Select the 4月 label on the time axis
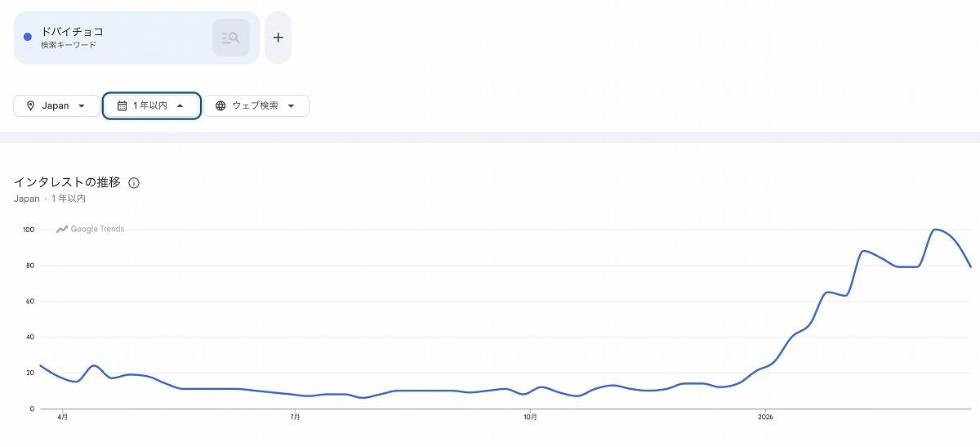Viewport: 980px width, 447px height. [63, 417]
